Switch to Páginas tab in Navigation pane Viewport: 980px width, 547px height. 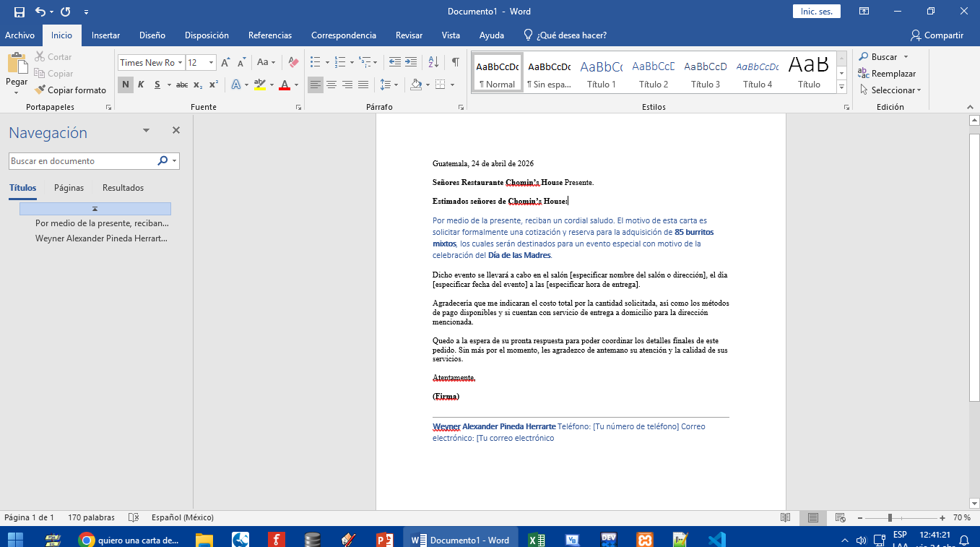69,188
